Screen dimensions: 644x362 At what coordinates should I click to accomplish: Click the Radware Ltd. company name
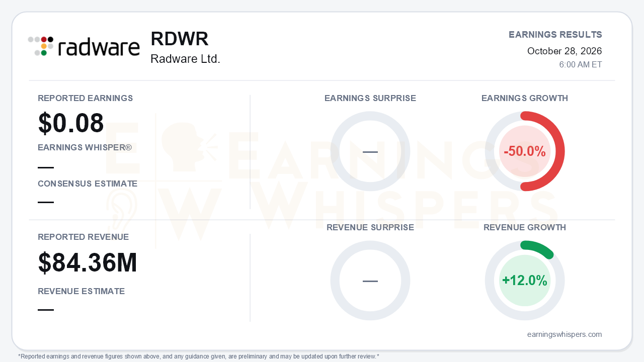click(x=186, y=59)
